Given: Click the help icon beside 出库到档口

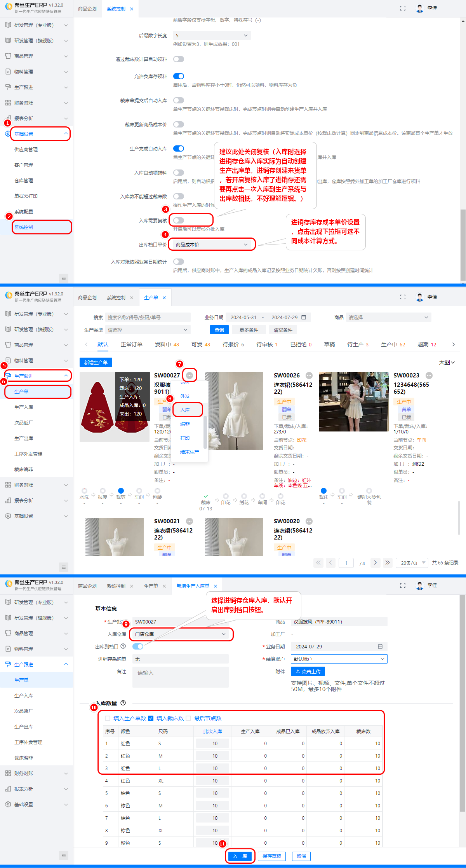Looking at the screenshot, I should [123, 646].
